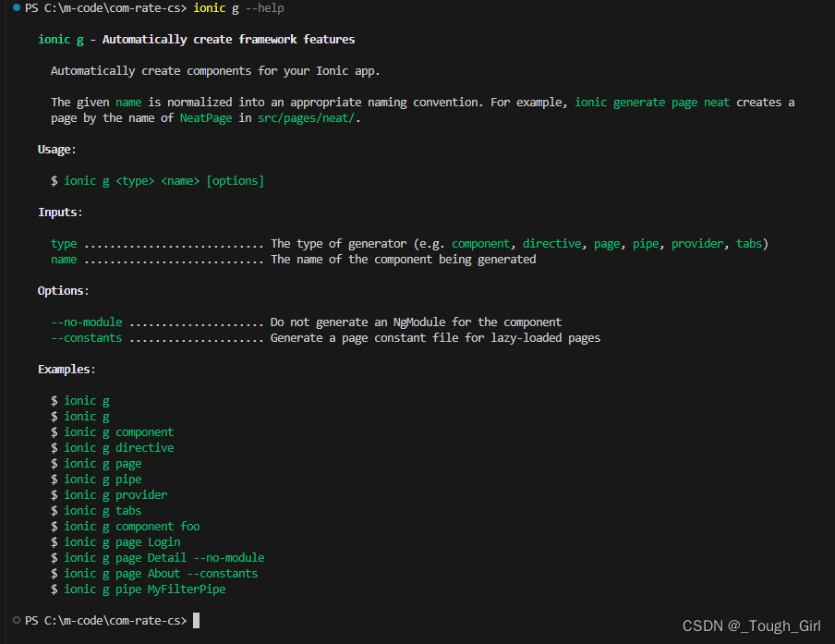Click the example 'ionic g directive'
The image size is (835, 644).
118,448
